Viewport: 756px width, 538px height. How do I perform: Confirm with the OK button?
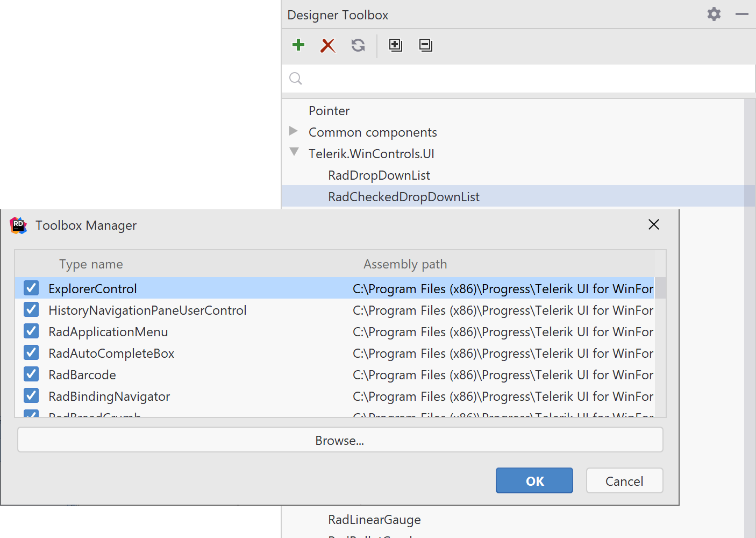pos(534,480)
